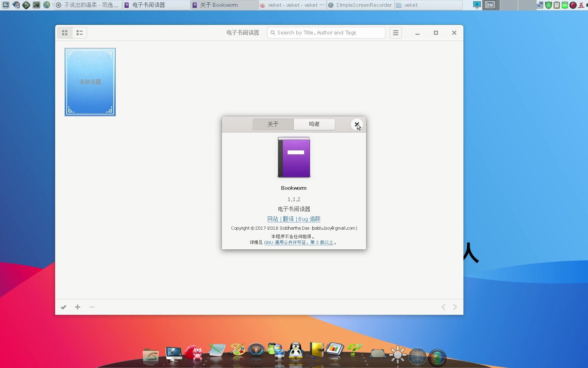Open the 未知书籍 book cover
This screenshot has width=588, height=368.
click(x=90, y=82)
